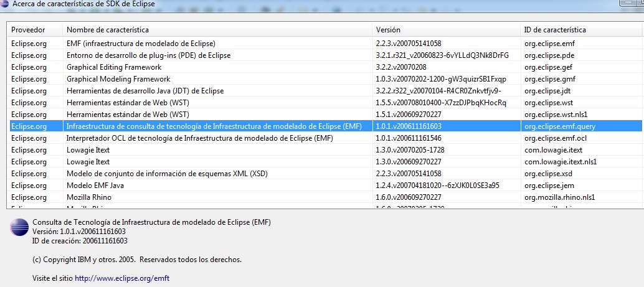Sort by Nombre de característica column header
The width and height of the screenshot is (644, 287).
[217, 30]
